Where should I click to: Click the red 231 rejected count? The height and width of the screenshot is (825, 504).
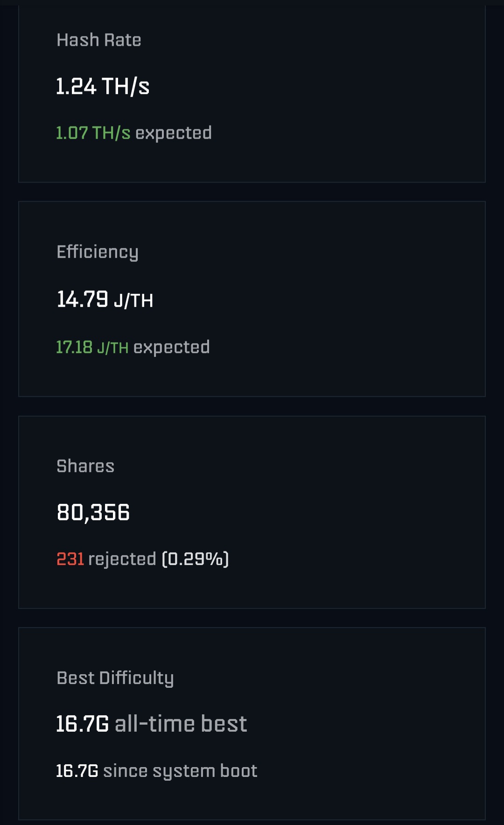70,559
